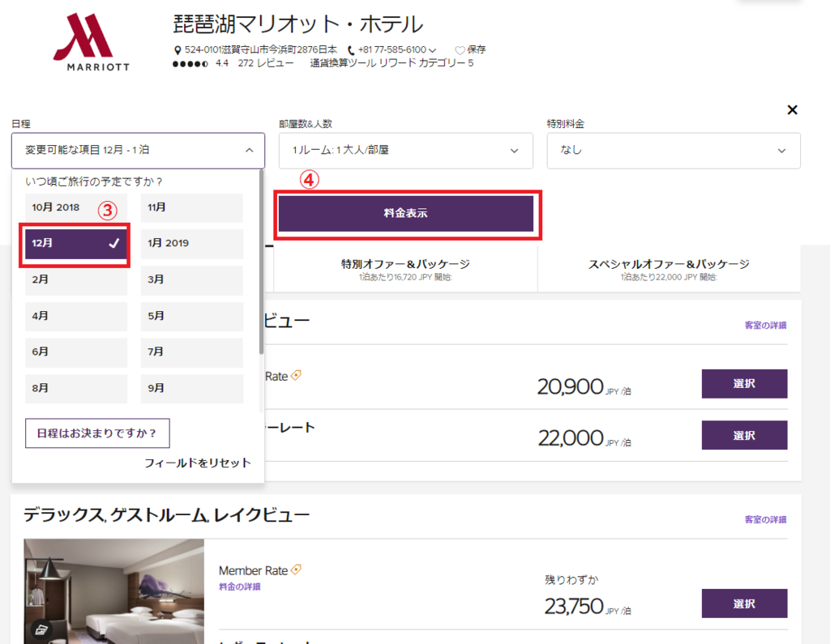Click the 4.4 star rating dots

coord(190,64)
